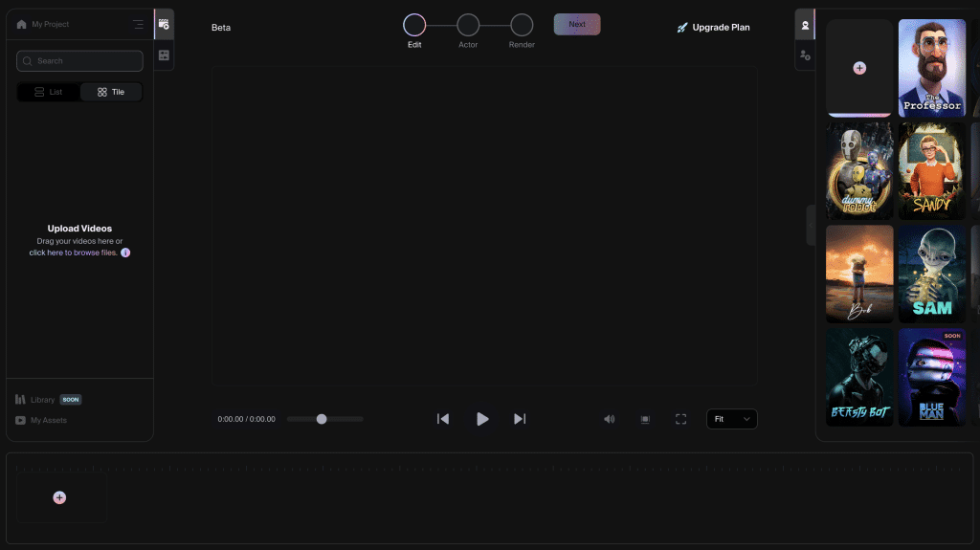
Task: Enter fullscreen preview mode
Action: (680, 419)
